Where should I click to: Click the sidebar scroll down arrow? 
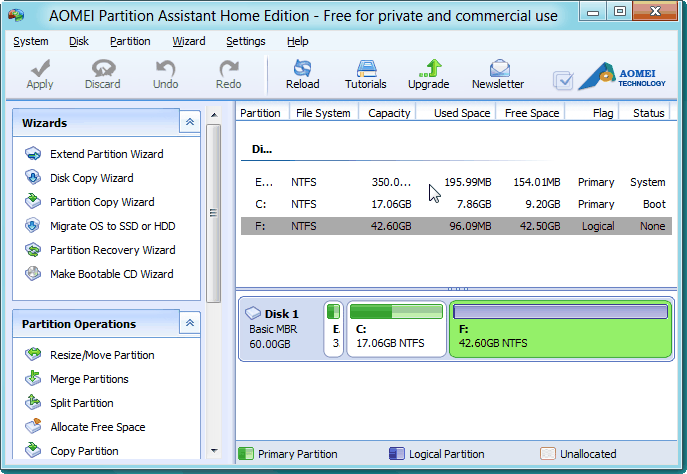click(214, 450)
